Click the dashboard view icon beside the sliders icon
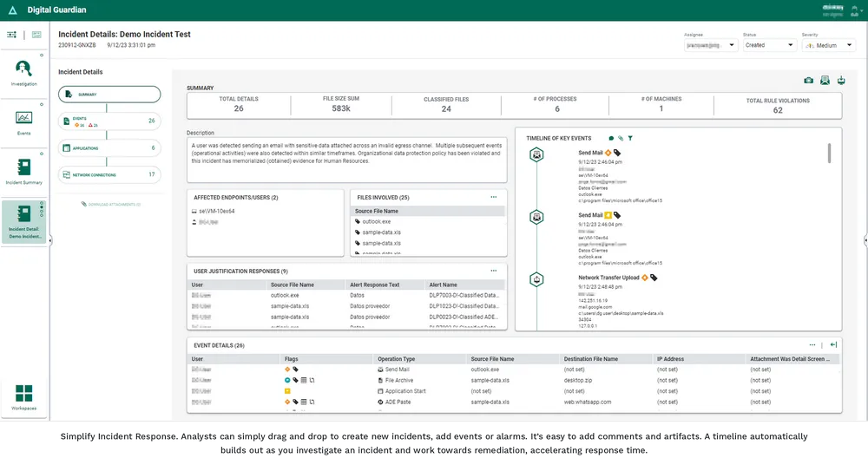The width and height of the screenshot is (868, 471). pyautogui.click(x=36, y=35)
